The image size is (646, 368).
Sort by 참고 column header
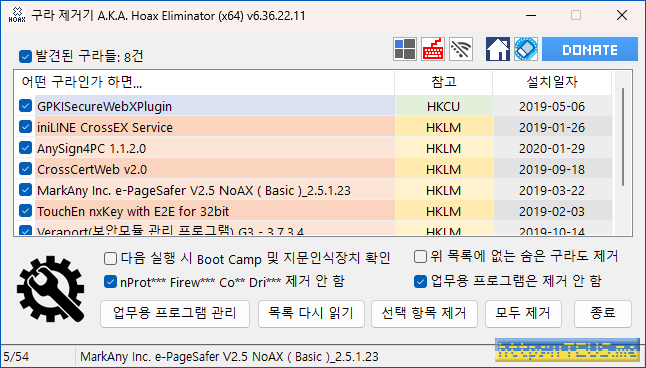[444, 83]
